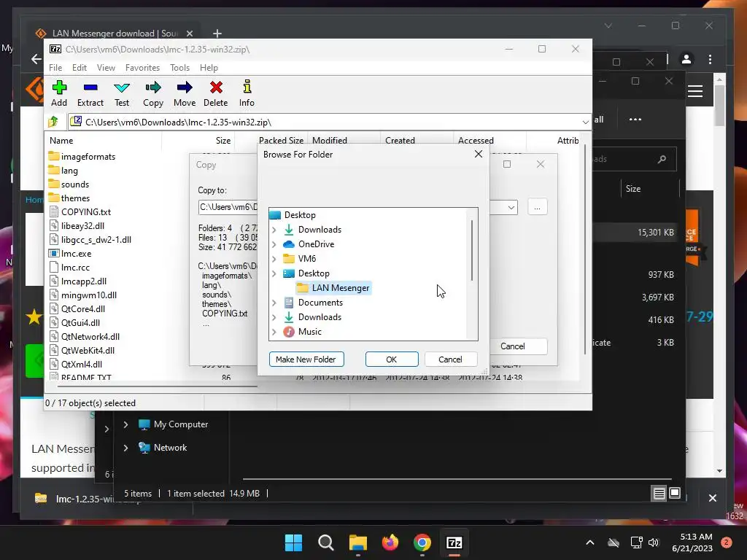Image resolution: width=747 pixels, height=560 pixels.
Task: Open File Explorer from the taskbar
Action: 357,542
